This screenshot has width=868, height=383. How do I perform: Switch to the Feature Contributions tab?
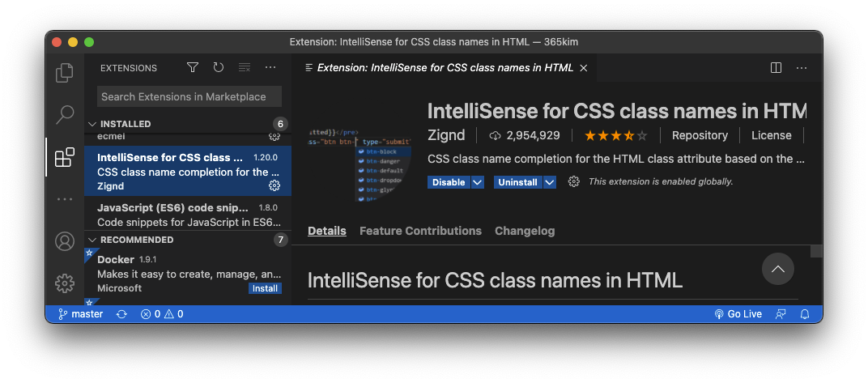click(421, 231)
